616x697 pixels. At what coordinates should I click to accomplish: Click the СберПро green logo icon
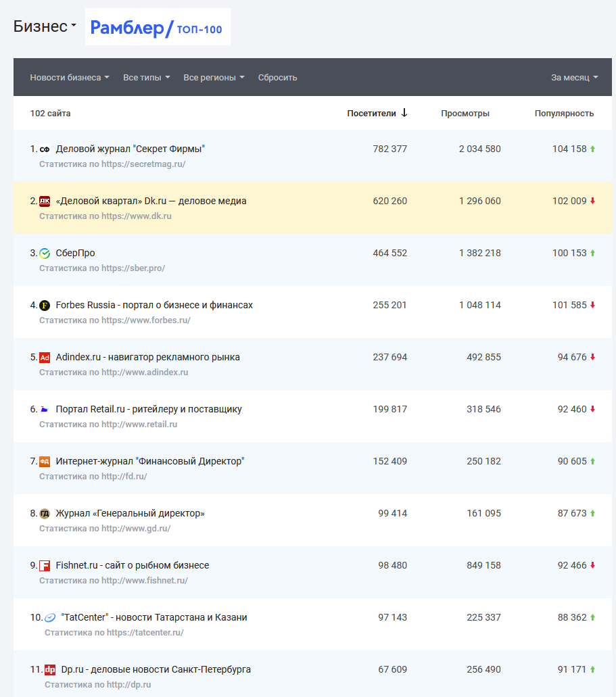45,254
